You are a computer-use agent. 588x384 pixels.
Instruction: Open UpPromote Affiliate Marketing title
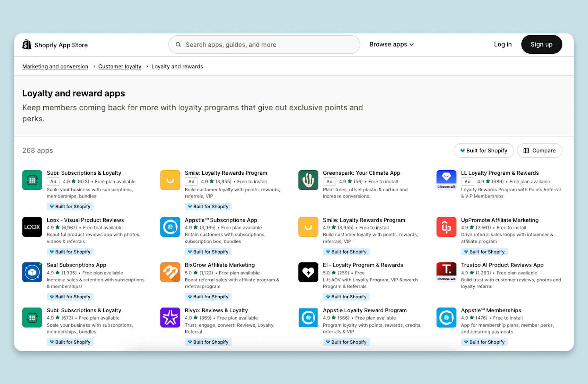[x=499, y=220]
